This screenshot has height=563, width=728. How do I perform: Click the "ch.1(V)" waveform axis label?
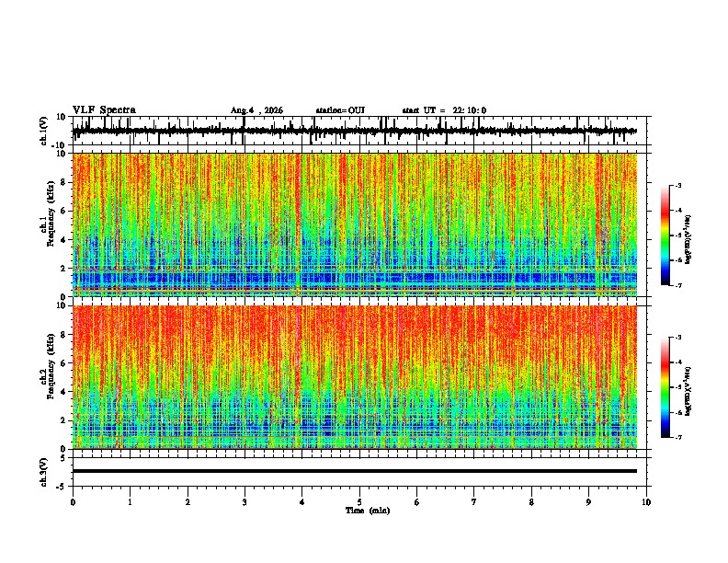pos(44,131)
